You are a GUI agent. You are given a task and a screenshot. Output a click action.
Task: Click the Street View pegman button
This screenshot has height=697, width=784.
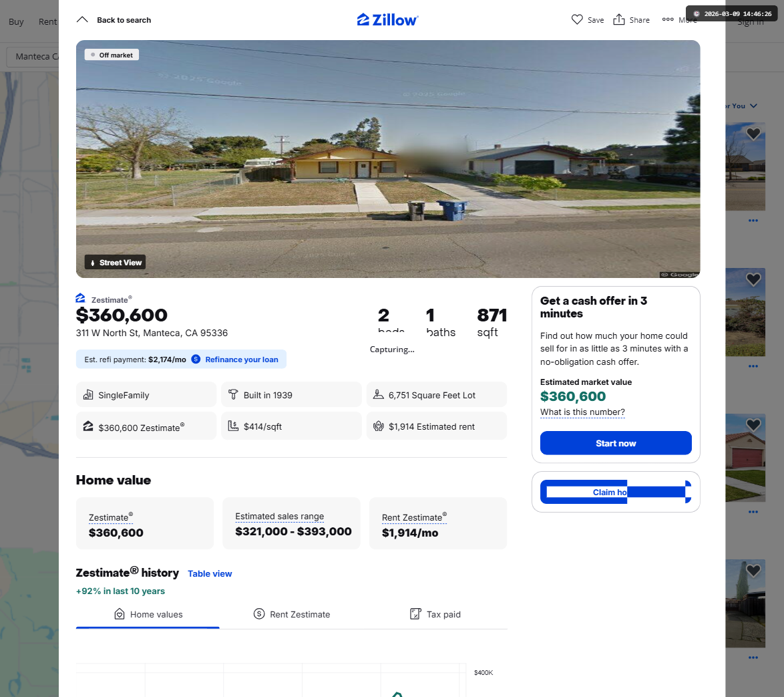point(115,262)
